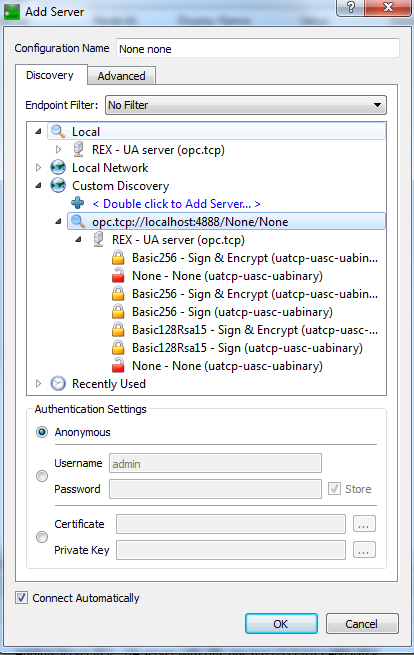
Task: Click the clock icon beside Recently Used
Action: click(x=58, y=383)
